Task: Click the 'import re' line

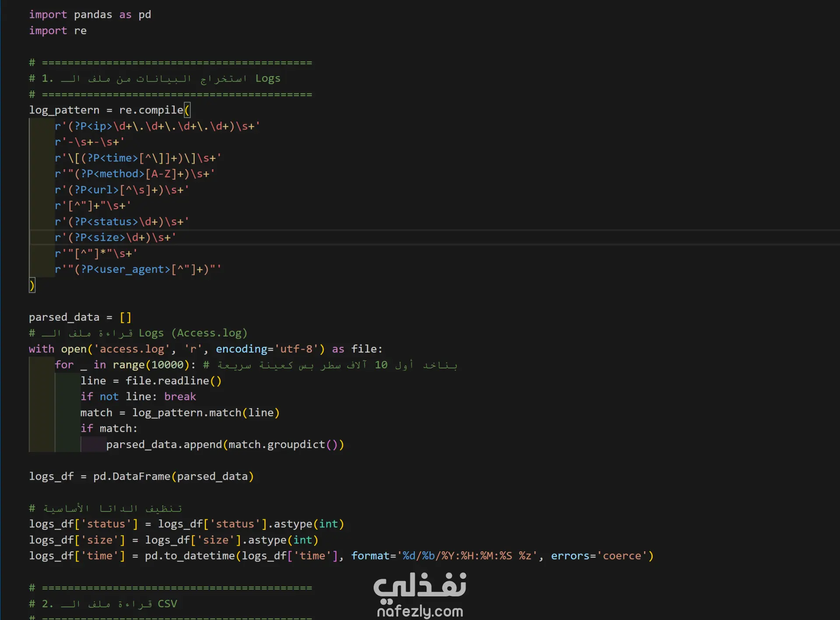Action: [x=57, y=31]
